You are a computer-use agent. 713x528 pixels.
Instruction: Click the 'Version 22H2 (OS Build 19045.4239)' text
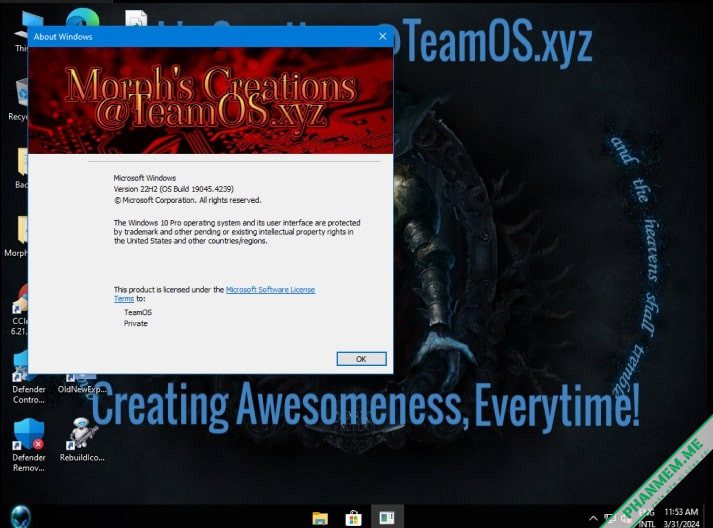click(x=173, y=189)
